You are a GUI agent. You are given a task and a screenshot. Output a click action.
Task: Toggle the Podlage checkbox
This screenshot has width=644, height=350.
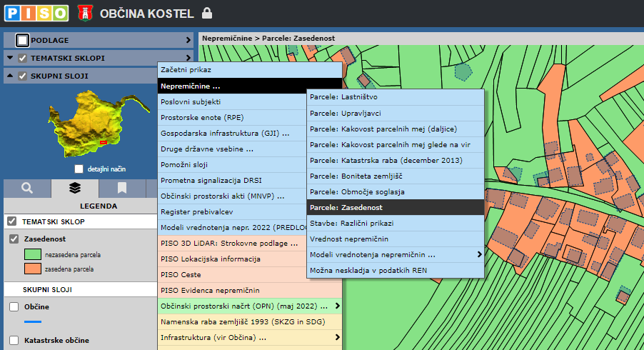[23, 41]
